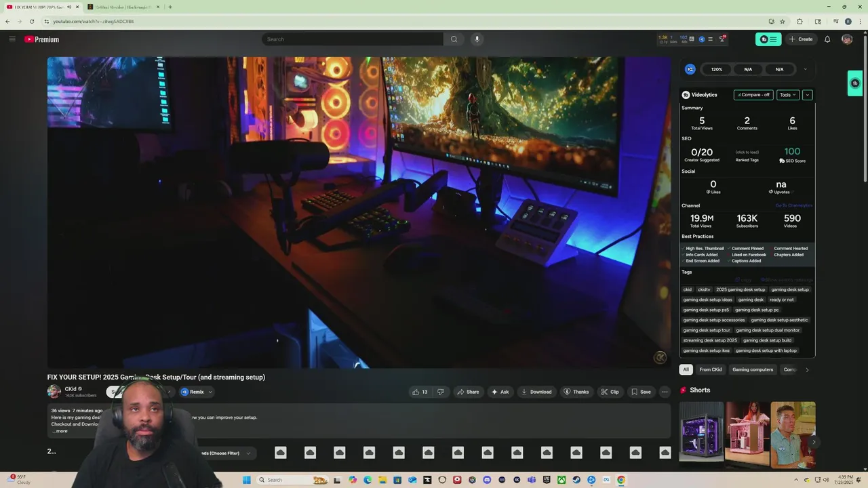The image size is (868, 488).
Task: Open Go To Channelytics link
Action: [793, 205]
